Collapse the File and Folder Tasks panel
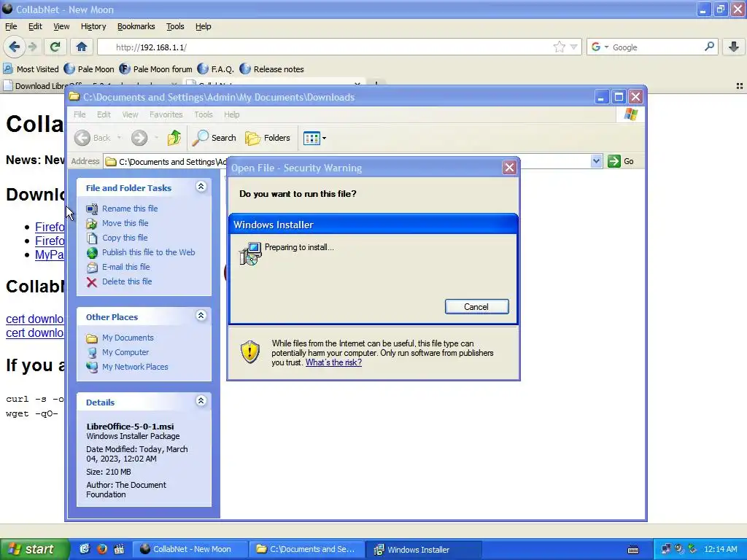Screen dimensions: 747x560 coord(201,187)
